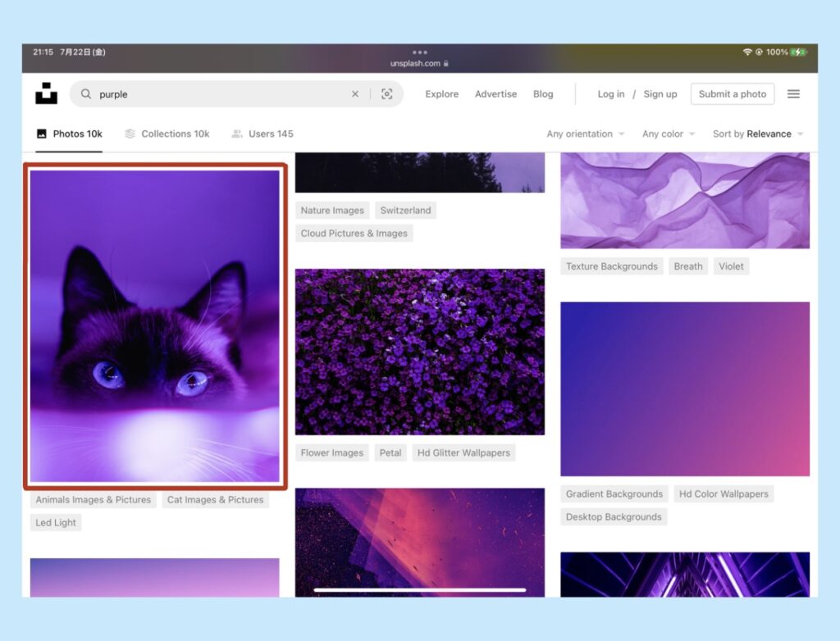The height and width of the screenshot is (641, 840).
Task: Open the purple flowers photo
Action: tap(420, 352)
